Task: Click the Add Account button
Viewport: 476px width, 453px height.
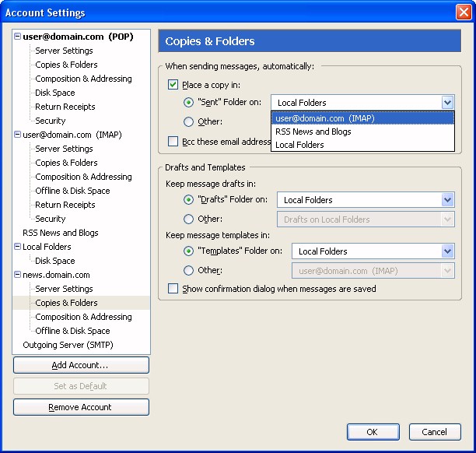Action: click(81, 365)
